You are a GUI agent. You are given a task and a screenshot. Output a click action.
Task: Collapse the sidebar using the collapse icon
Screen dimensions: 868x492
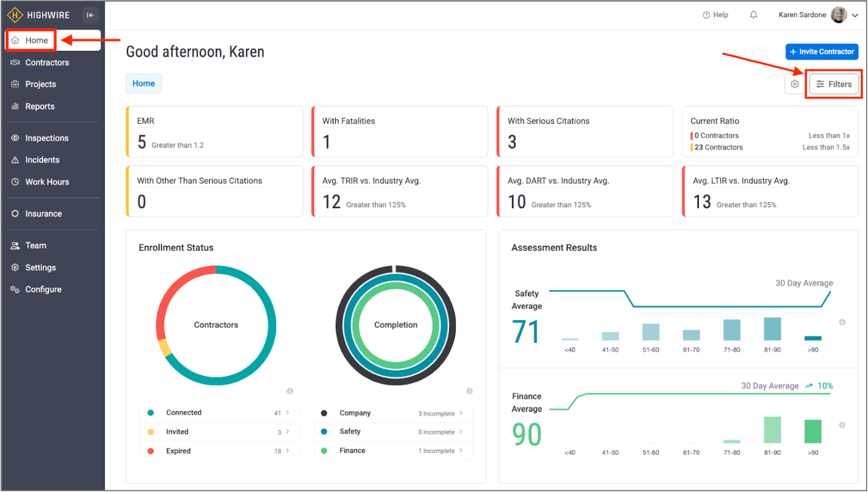tap(90, 15)
